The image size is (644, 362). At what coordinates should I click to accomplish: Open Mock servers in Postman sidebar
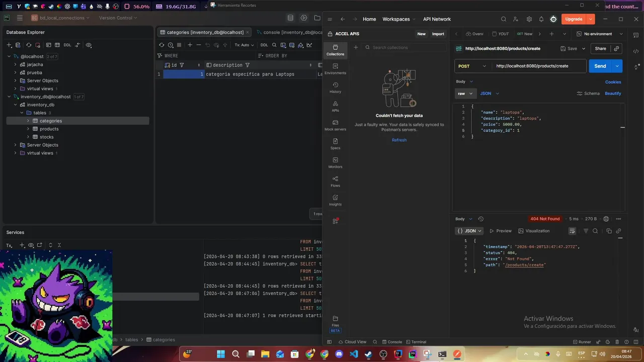(x=335, y=125)
